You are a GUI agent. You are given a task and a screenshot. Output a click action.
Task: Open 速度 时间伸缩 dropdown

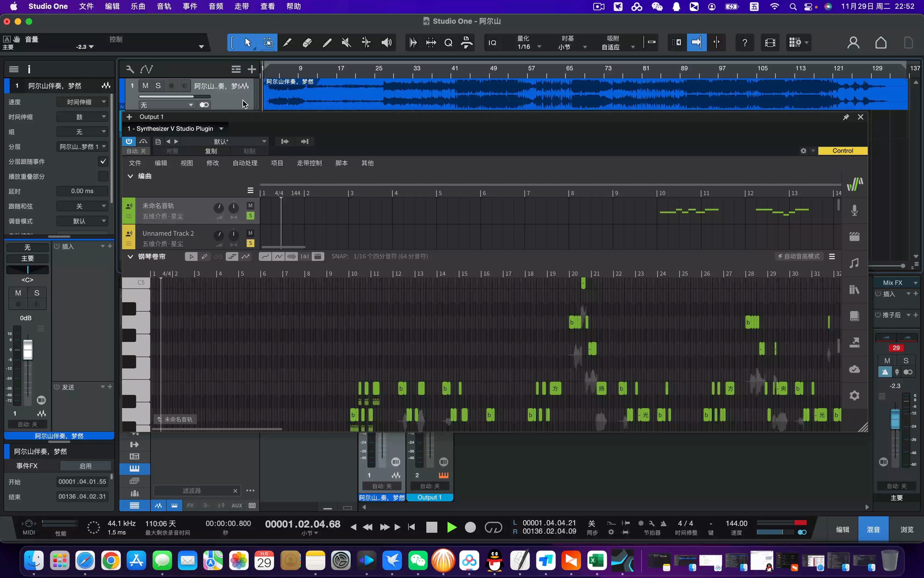(82, 102)
